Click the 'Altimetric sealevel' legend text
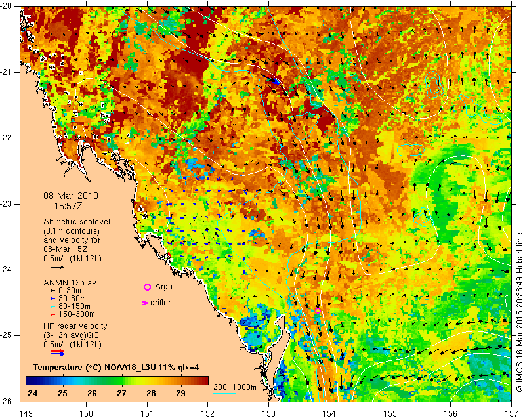This screenshot has height=420, width=525. point(77,222)
